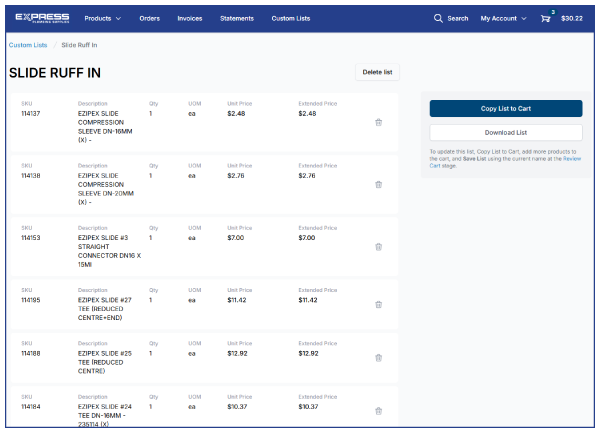Open the shopping cart icon
The height and width of the screenshot is (433, 600).
(x=545, y=18)
